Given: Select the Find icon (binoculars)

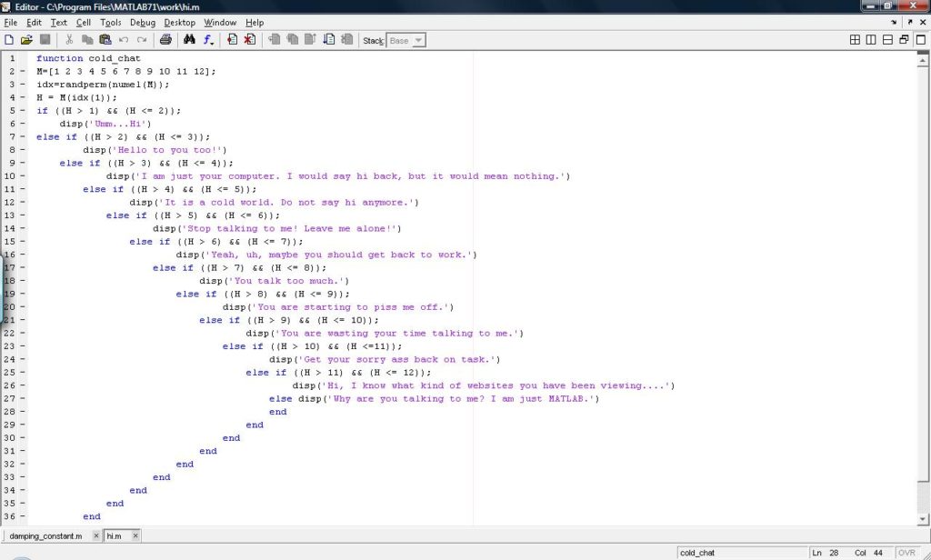Looking at the screenshot, I should pos(190,39).
